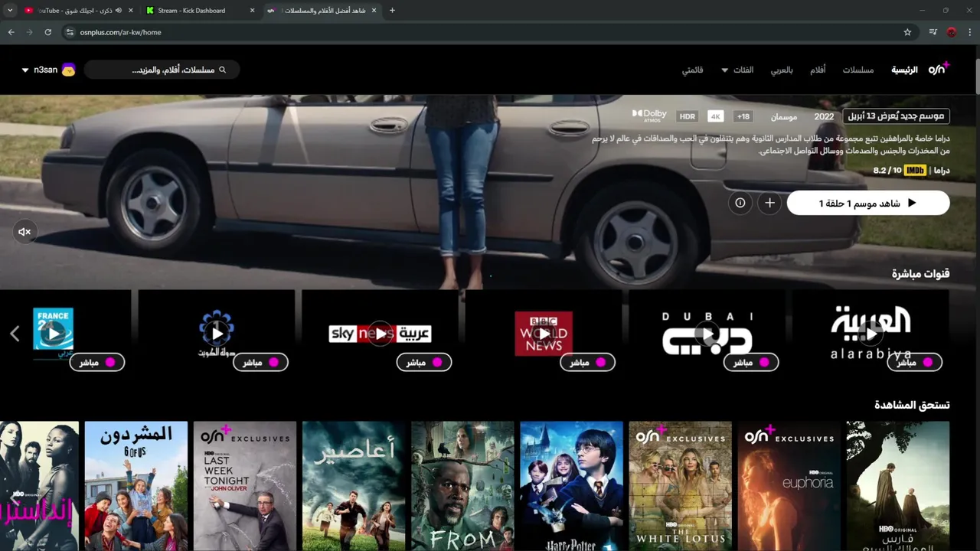Click the +18 age rating badge
This screenshot has height=551, width=980.
pyautogui.click(x=743, y=116)
